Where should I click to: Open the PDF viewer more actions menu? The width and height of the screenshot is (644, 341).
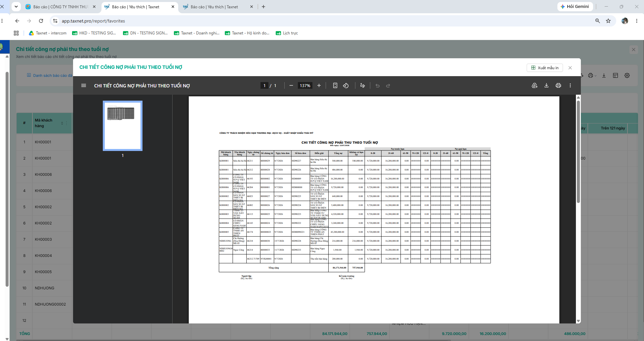coord(570,85)
